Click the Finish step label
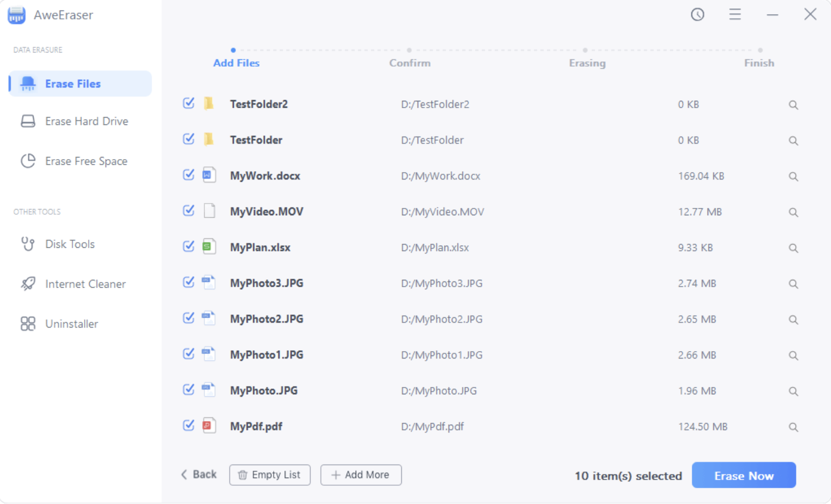This screenshot has width=831, height=504. 759,63
